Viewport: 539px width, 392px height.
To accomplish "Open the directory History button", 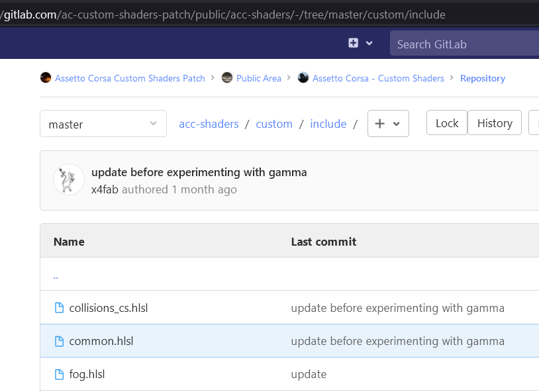I will click(495, 122).
